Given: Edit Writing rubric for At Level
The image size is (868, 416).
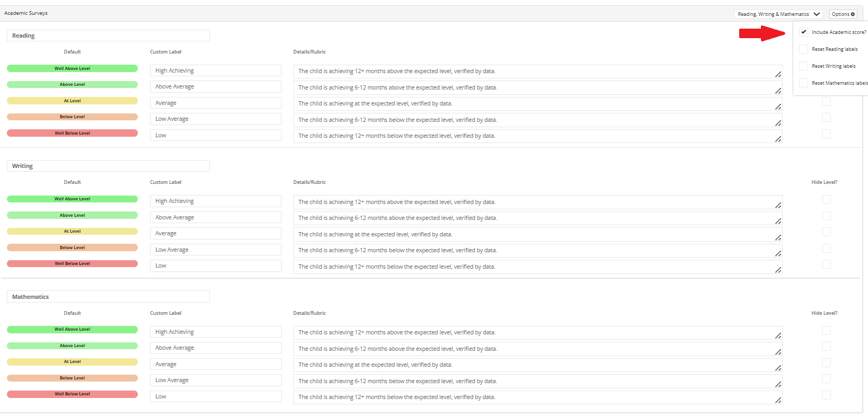Looking at the screenshot, I should tap(538, 234).
